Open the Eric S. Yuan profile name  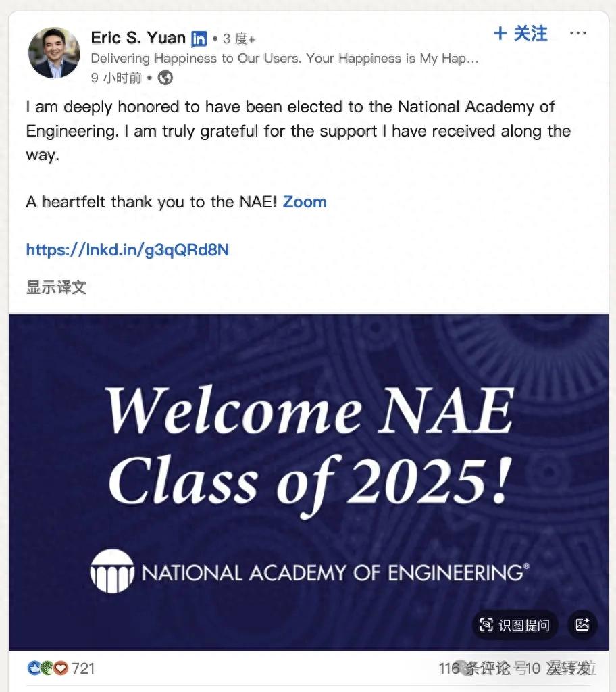(x=138, y=38)
